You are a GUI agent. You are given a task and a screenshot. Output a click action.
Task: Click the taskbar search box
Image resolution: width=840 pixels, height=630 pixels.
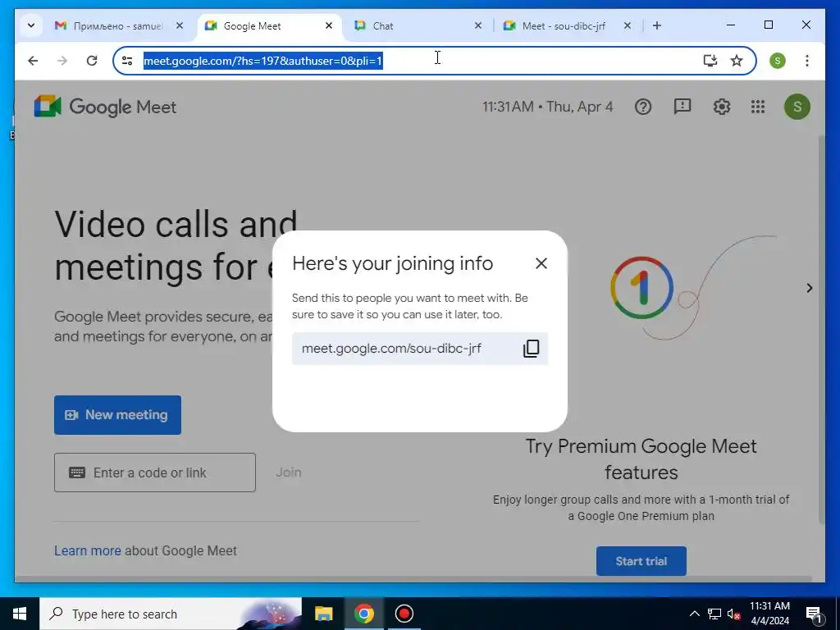point(171,614)
